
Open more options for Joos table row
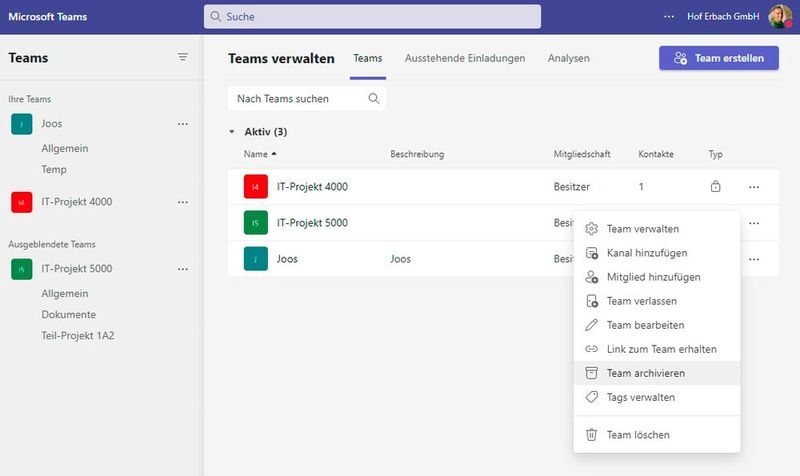[x=754, y=259]
